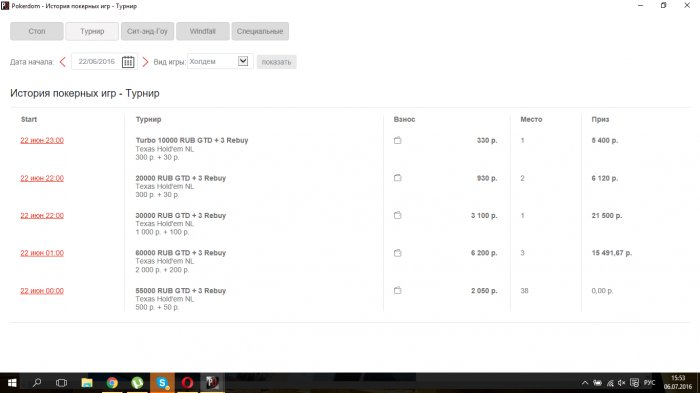Expand the Вид игры Холдем dropdown
The image size is (700, 393).
point(243,61)
